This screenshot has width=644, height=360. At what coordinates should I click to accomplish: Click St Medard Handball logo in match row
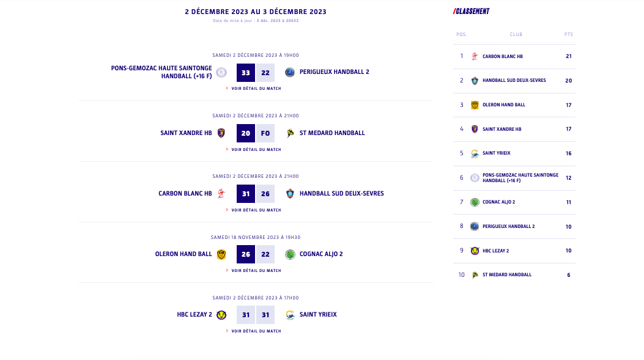click(290, 133)
